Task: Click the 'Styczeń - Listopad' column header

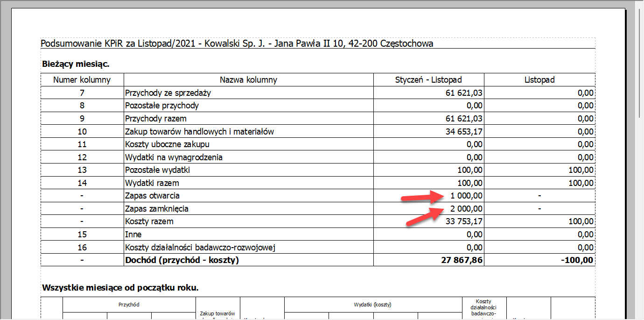Action: pyautogui.click(x=428, y=79)
